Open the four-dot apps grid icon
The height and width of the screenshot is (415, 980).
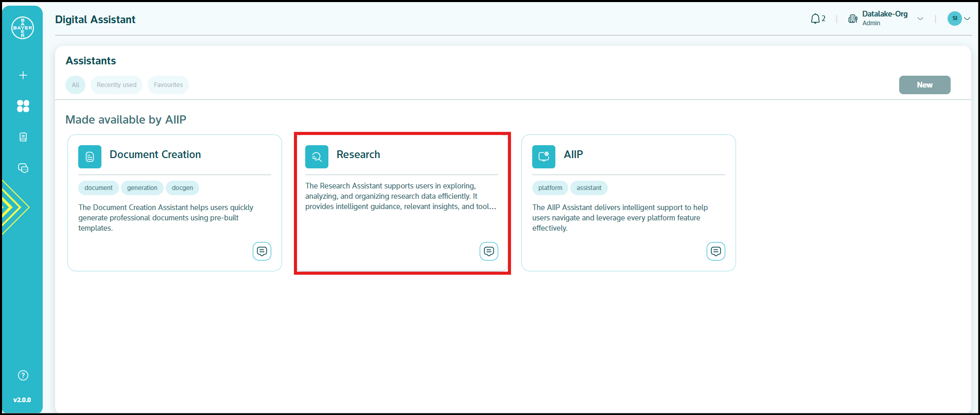pyautogui.click(x=23, y=106)
